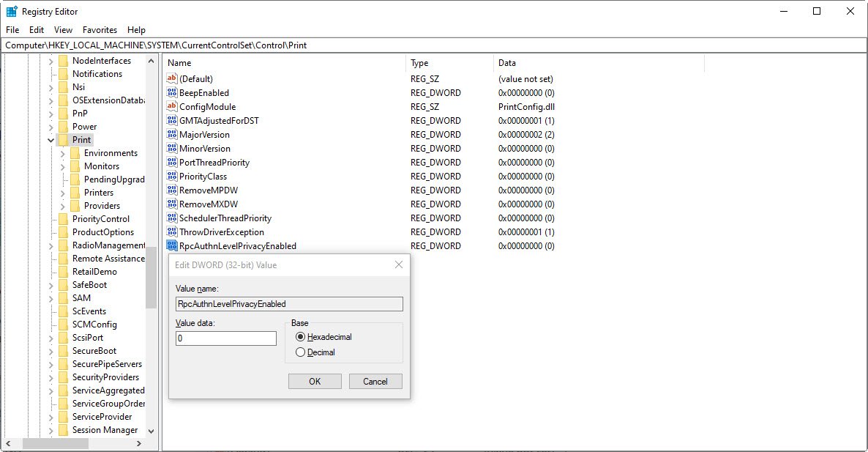This screenshot has height=452, width=868.
Task: Open the Edit menu
Action: pyautogui.click(x=37, y=30)
